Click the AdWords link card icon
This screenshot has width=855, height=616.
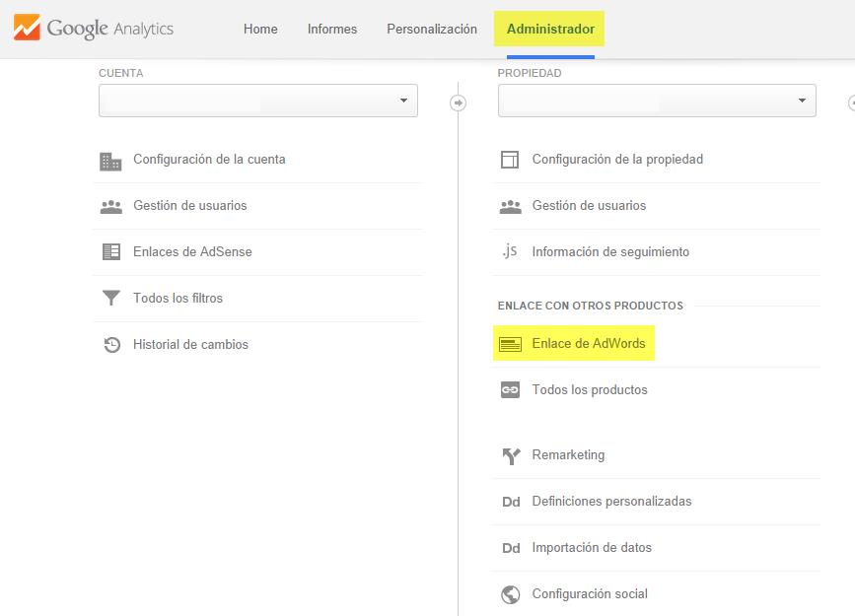click(x=510, y=344)
